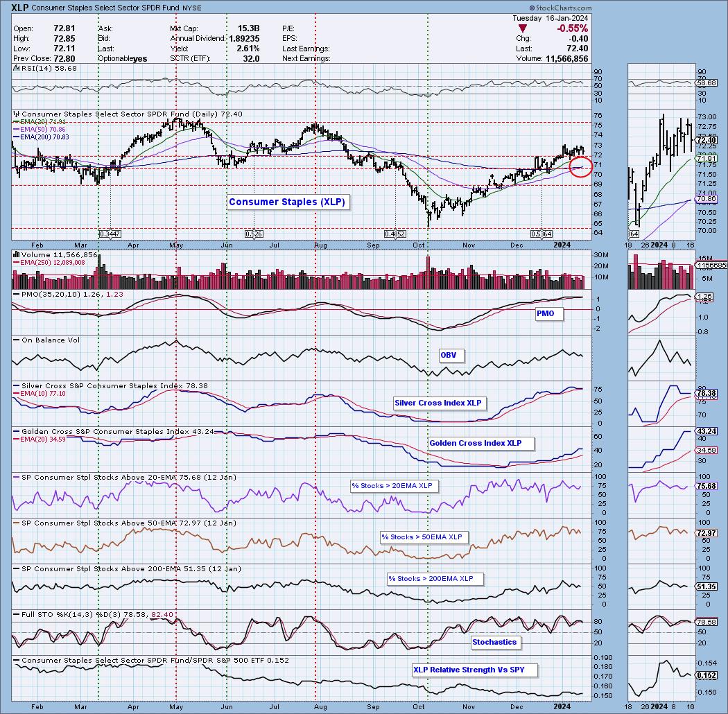Click the correlation label 0.3447
728x714 pixels.
(x=110, y=234)
